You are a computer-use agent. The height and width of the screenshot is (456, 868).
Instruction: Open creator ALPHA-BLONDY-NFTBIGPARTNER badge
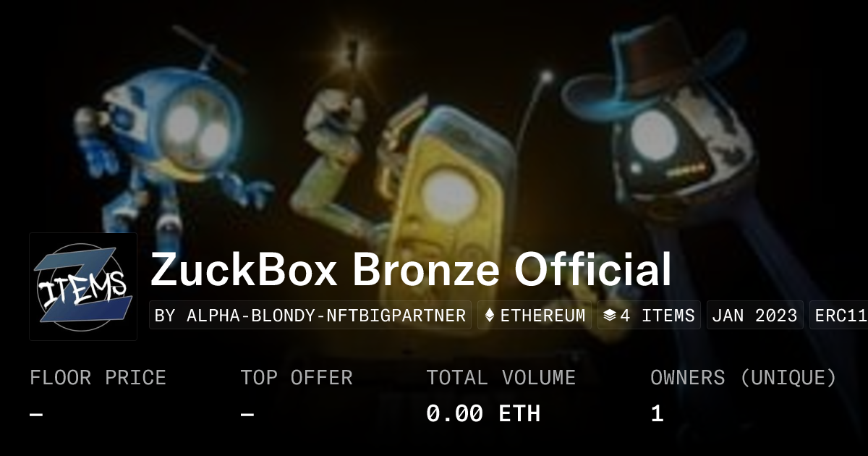pyautogui.click(x=310, y=316)
